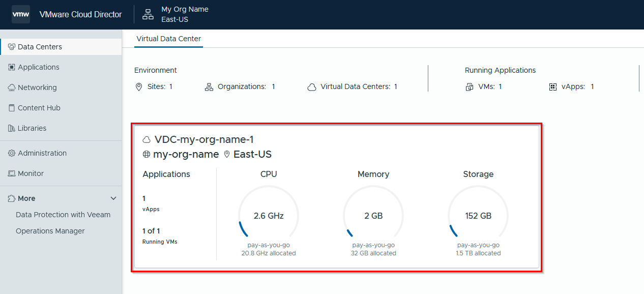Open the organization hierarchy icon in header
644x294 pixels.
(148, 14)
